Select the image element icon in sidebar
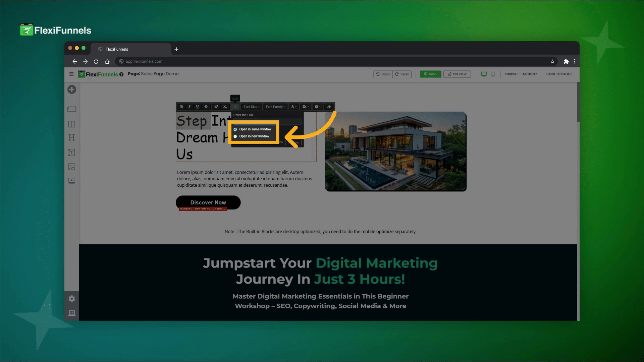644x362 pixels. (x=72, y=167)
